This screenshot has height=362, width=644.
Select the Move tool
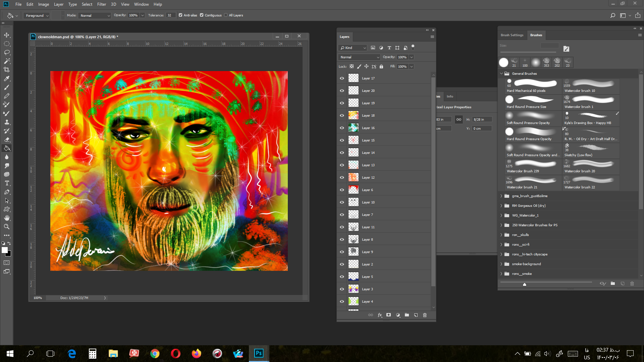[7, 35]
